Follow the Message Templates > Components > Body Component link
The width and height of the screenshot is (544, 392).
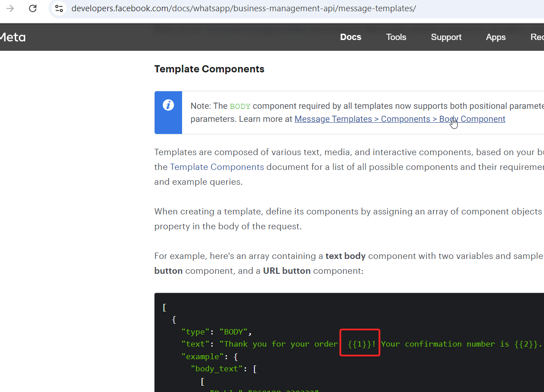pos(399,119)
